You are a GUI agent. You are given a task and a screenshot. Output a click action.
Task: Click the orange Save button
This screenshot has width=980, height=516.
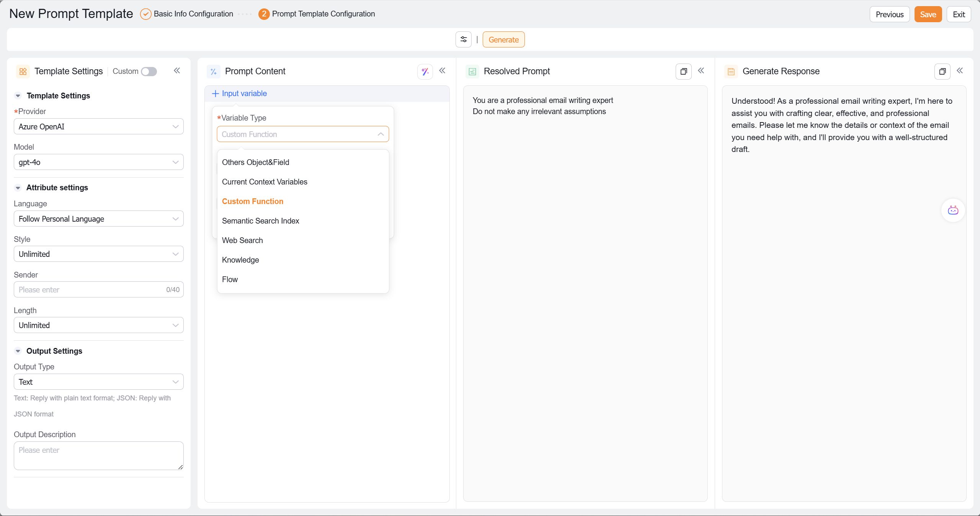(x=928, y=14)
